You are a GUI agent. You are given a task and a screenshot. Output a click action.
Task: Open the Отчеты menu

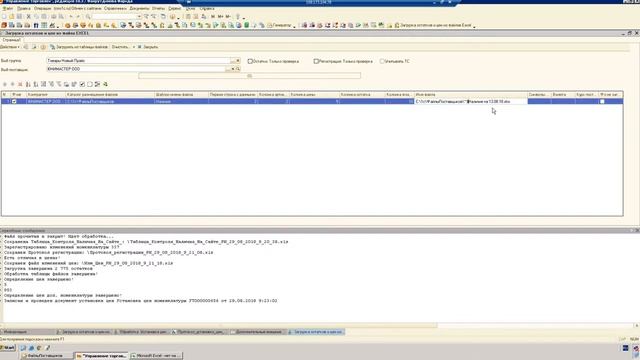click(x=158, y=8)
